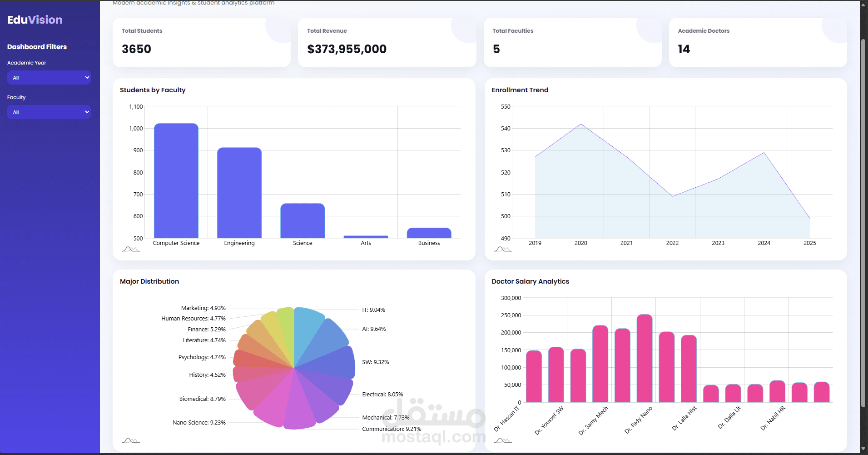Click the Academic Doctors card

click(758, 42)
